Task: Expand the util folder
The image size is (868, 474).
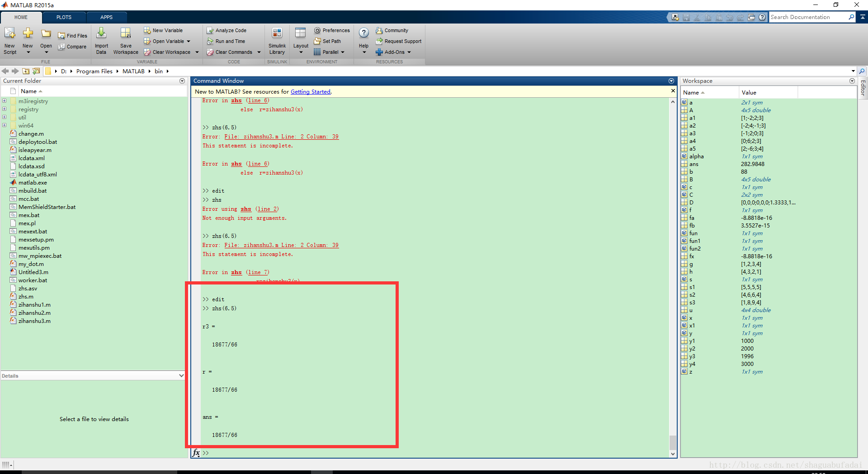Action: coord(4,117)
